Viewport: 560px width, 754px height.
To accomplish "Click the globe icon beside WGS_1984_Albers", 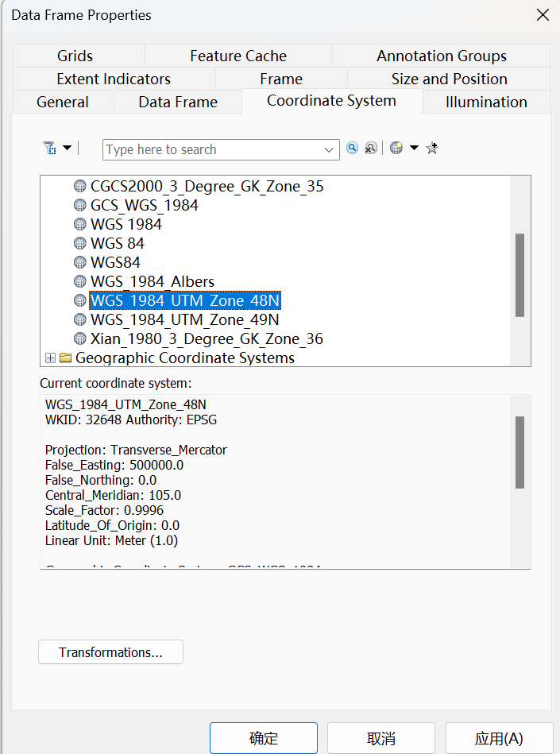I will click(79, 281).
